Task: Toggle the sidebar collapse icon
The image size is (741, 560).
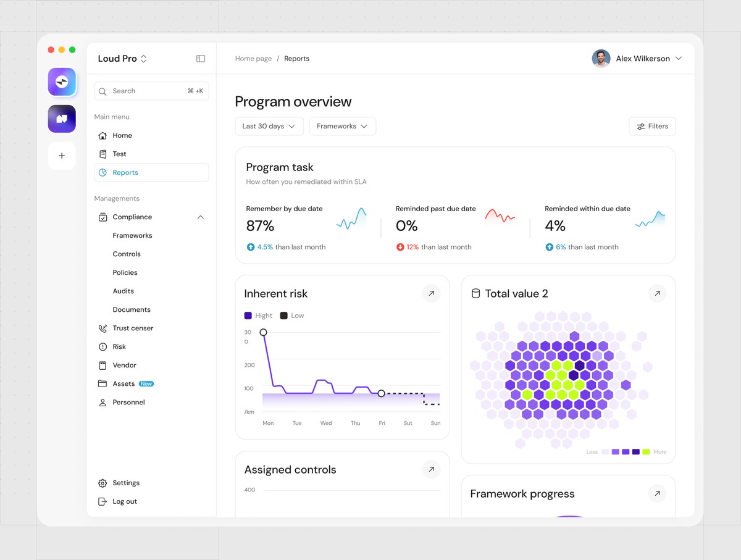Action: click(x=201, y=59)
